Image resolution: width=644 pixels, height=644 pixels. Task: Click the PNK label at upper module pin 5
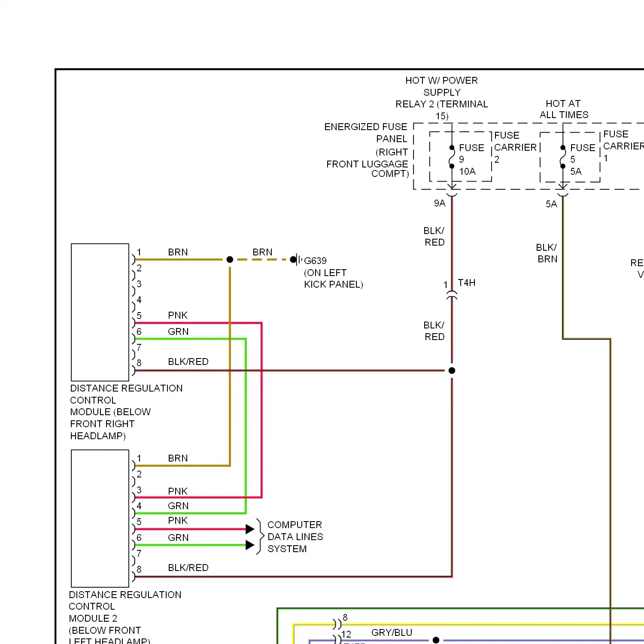[178, 315]
